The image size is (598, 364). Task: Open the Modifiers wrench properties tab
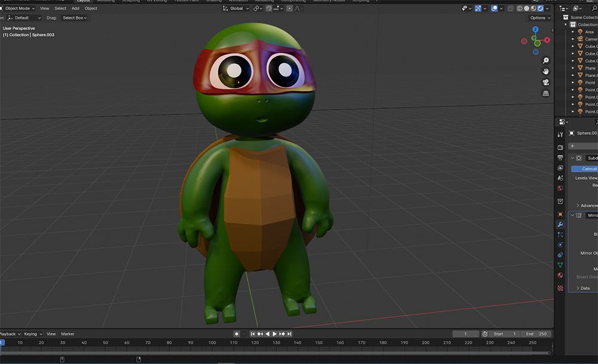(560, 224)
